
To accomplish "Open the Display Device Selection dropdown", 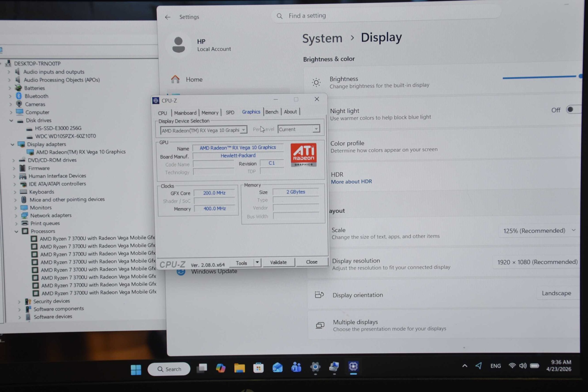I will pyautogui.click(x=243, y=130).
